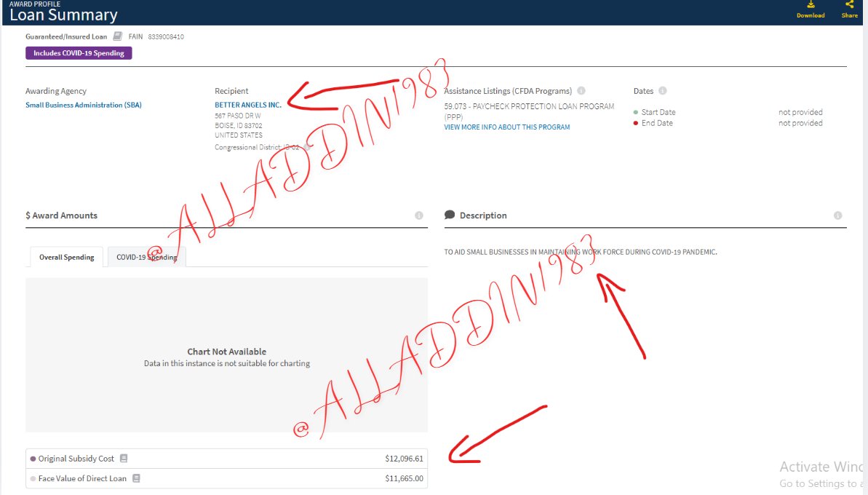Click the description text about COVID-19 pandemic
Image resolution: width=868 pixels, height=495 pixels.
(580, 252)
